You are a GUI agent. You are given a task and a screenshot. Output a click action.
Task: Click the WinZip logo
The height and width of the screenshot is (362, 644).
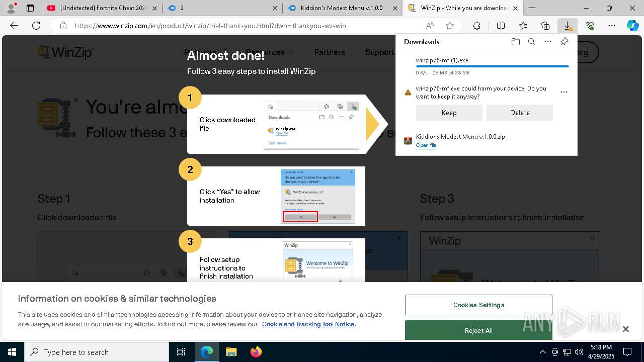[65, 52]
